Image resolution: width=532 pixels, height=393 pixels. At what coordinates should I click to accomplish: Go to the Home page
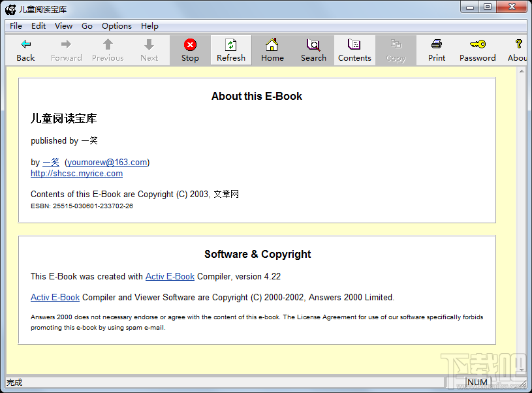tap(272, 50)
